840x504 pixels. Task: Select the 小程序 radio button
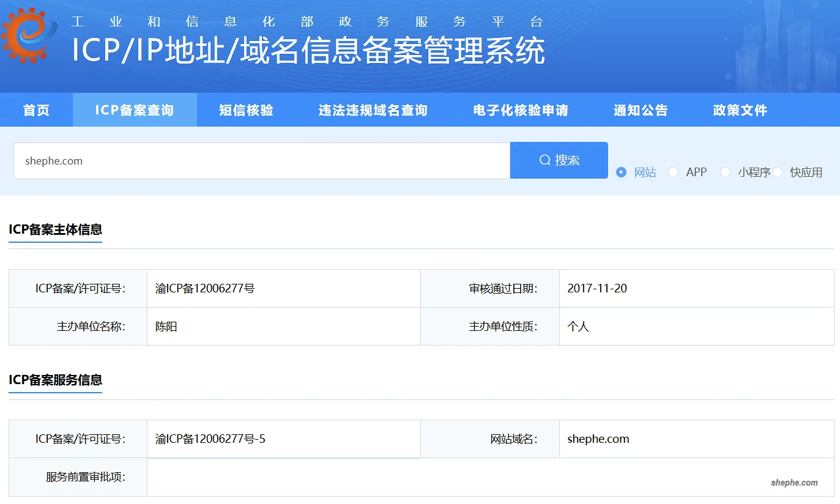[725, 172]
